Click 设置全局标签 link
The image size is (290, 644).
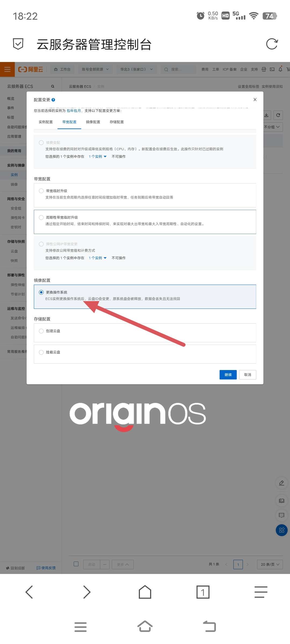pos(248,86)
